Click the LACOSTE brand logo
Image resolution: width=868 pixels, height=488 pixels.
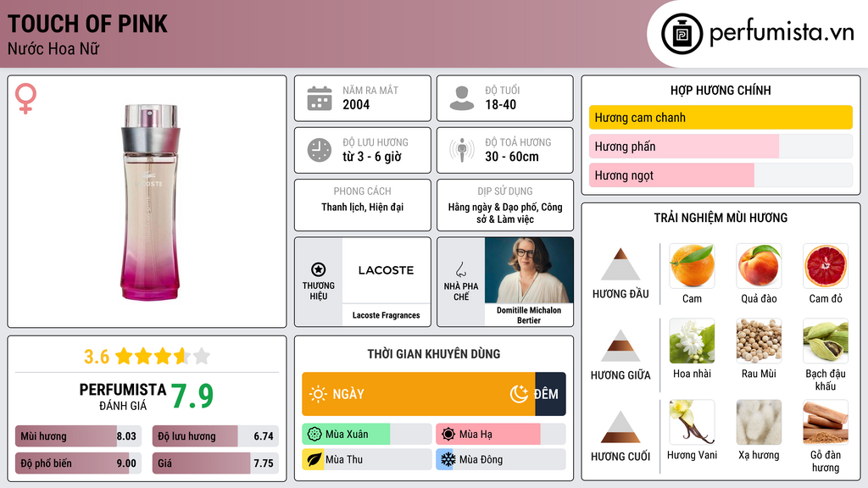click(386, 270)
